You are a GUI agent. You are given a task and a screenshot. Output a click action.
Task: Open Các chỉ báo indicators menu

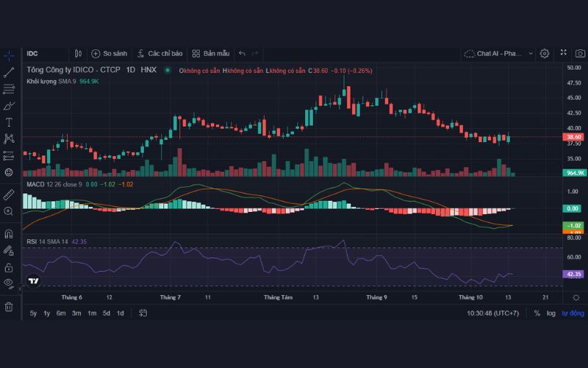[159, 53]
